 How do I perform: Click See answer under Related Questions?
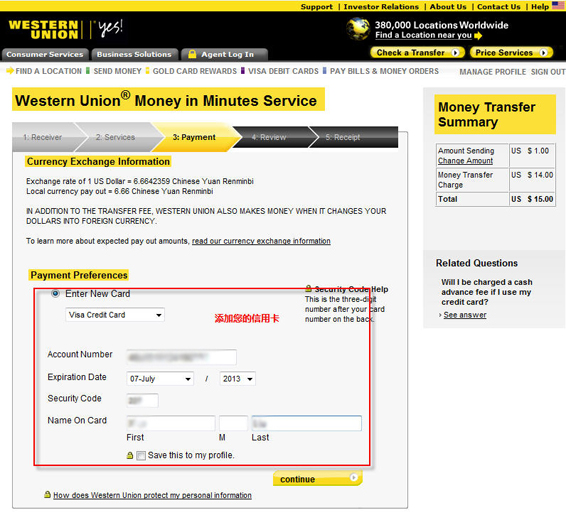pyautogui.click(x=465, y=315)
